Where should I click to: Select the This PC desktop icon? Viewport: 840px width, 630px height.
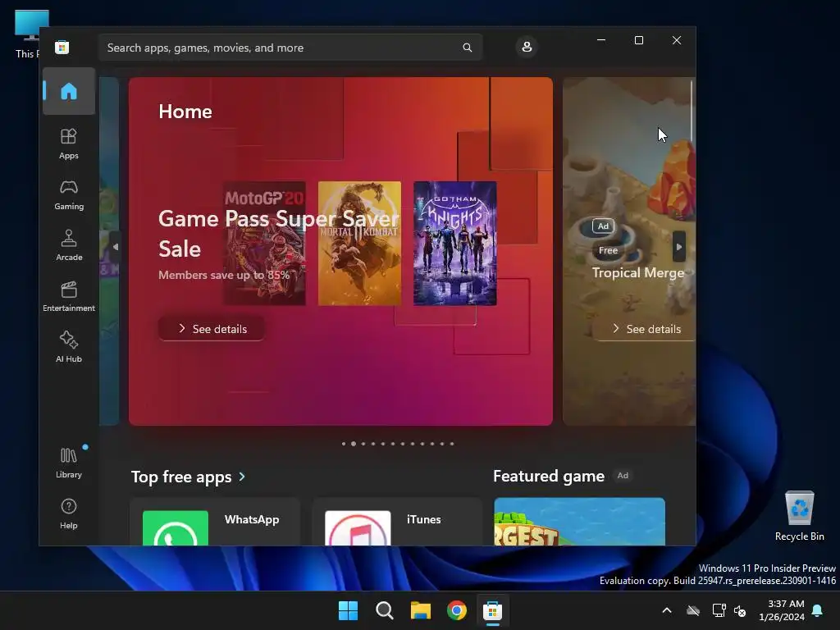27,33
